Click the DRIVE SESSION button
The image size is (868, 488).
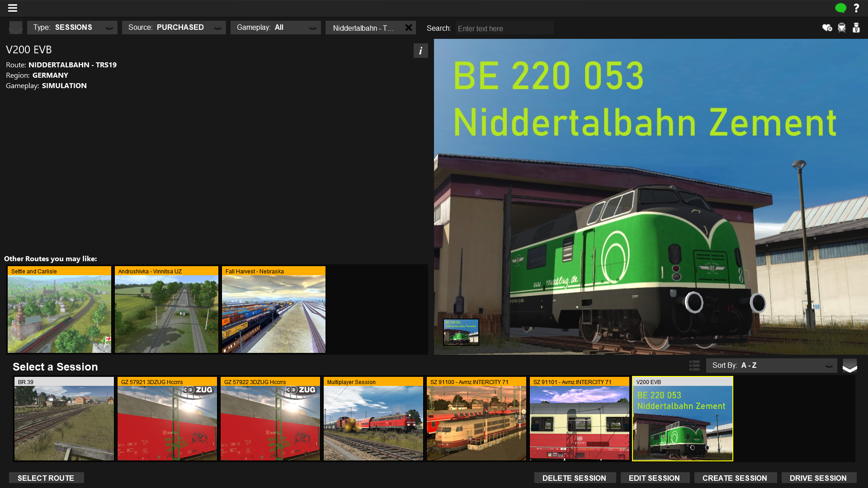click(x=819, y=478)
